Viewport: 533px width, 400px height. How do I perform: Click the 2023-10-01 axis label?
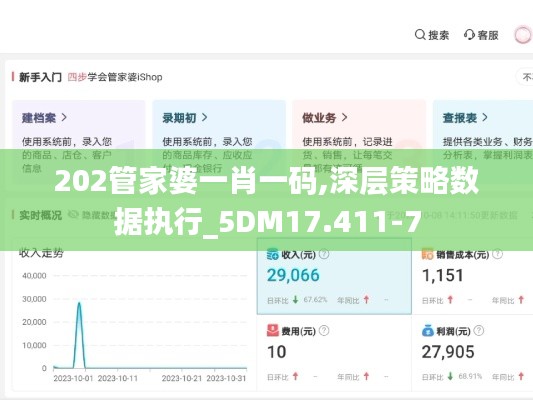73,378
